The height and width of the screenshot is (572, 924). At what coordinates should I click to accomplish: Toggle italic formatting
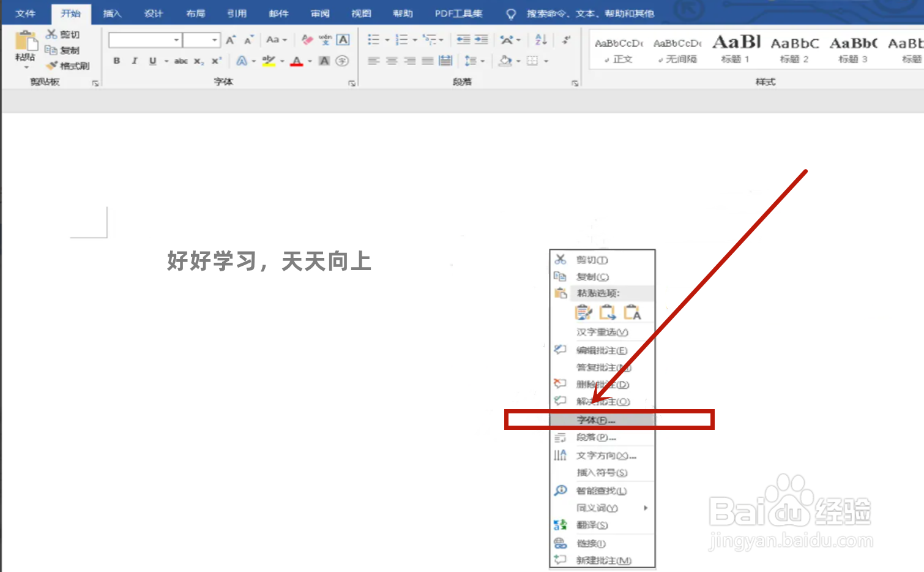pos(135,61)
